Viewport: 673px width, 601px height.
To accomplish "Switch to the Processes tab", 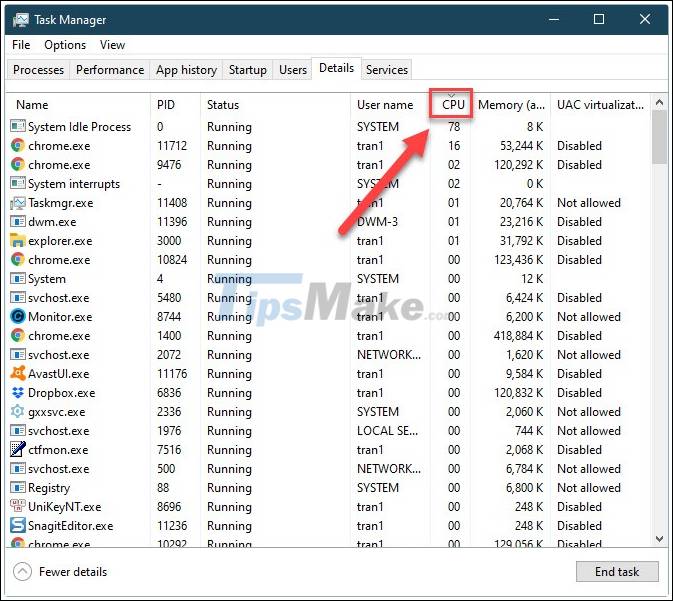I will click(x=38, y=70).
